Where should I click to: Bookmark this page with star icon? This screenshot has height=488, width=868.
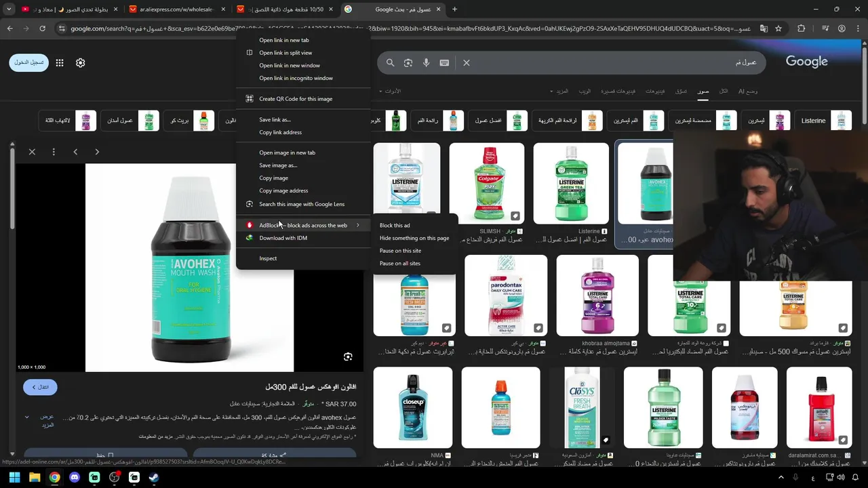(778, 28)
